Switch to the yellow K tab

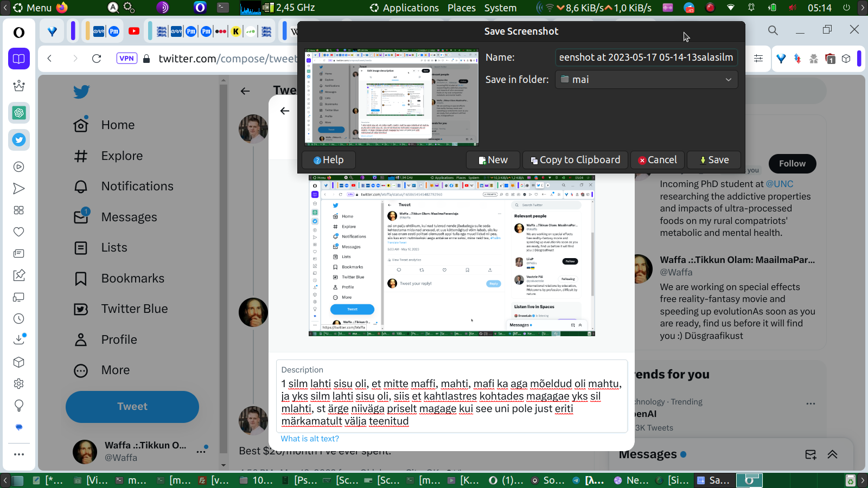pyautogui.click(x=236, y=31)
